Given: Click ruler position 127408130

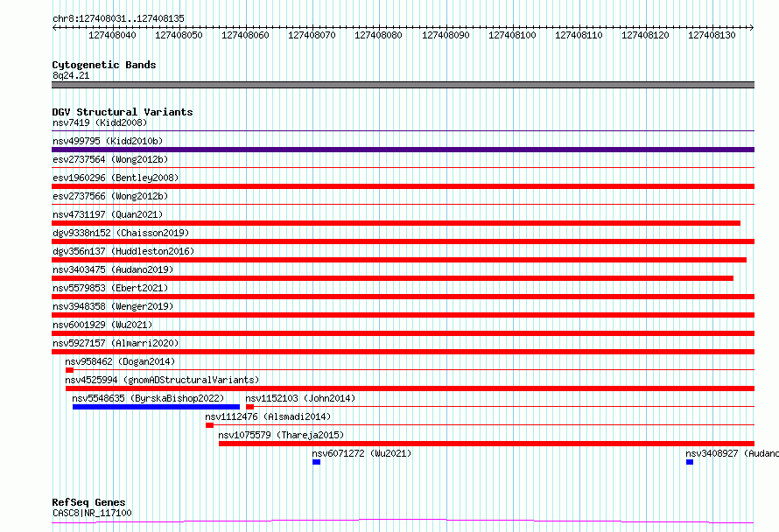Looking at the screenshot, I should [x=712, y=35].
